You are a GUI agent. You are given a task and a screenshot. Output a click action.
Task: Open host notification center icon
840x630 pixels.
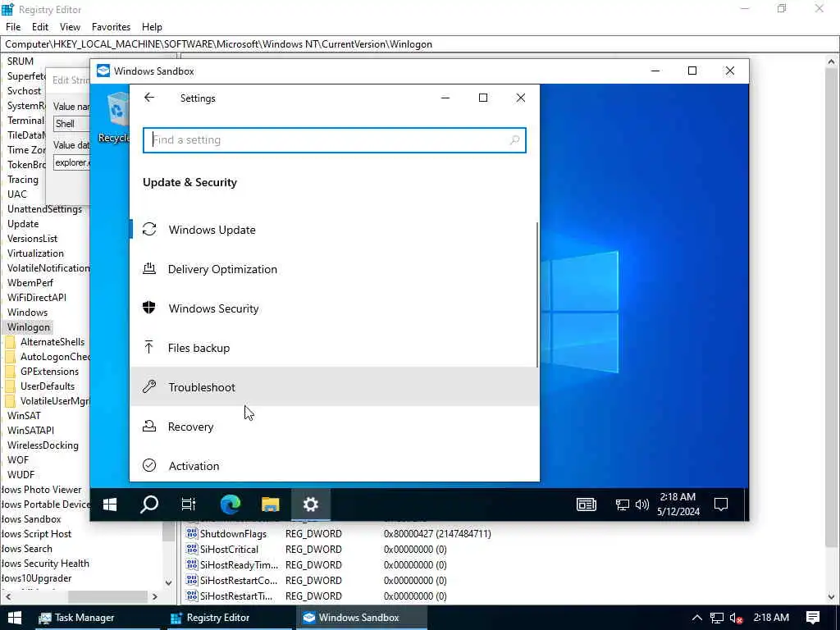click(813, 618)
